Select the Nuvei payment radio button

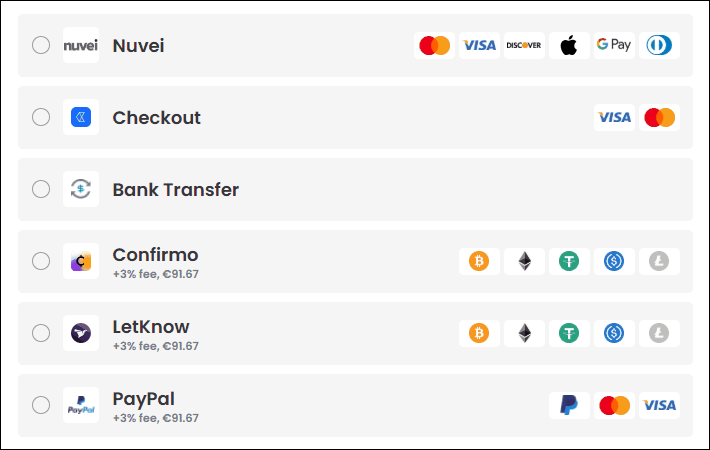click(x=41, y=45)
